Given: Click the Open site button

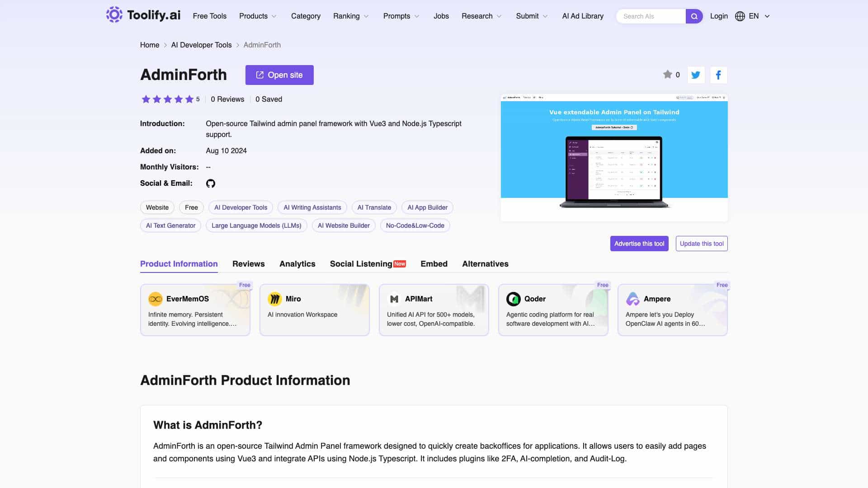Looking at the screenshot, I should coord(279,75).
